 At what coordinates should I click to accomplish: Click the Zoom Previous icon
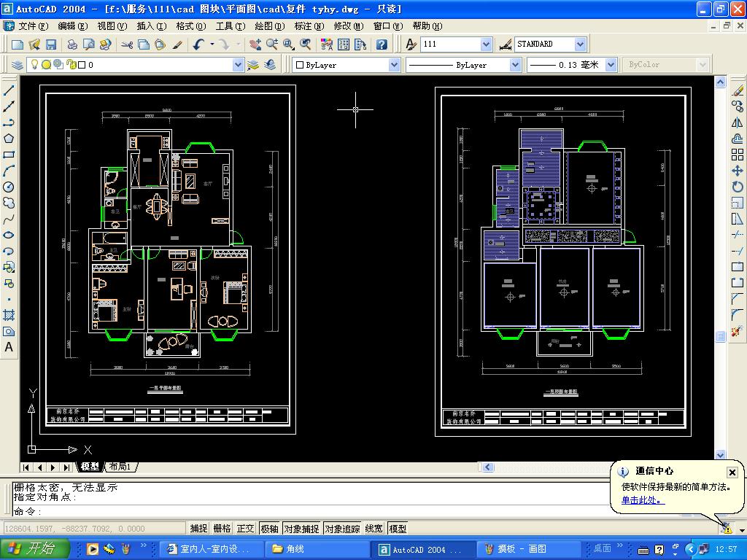(306, 44)
